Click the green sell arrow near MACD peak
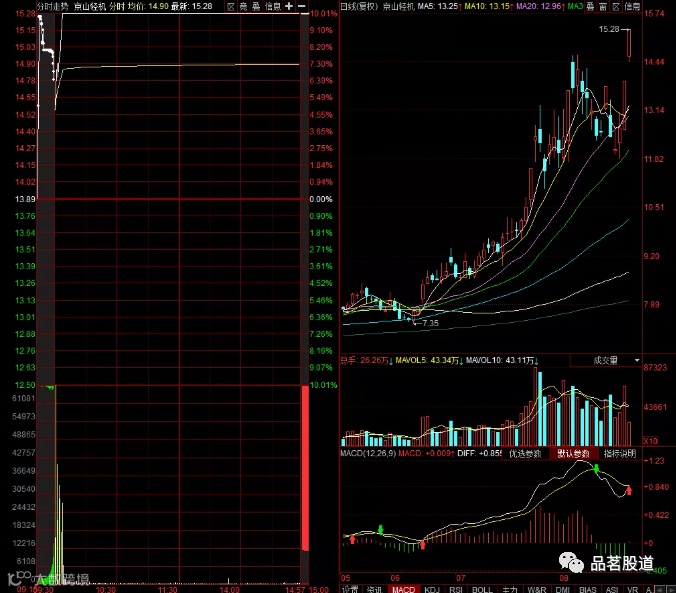The width and height of the screenshot is (676, 593). tap(596, 469)
